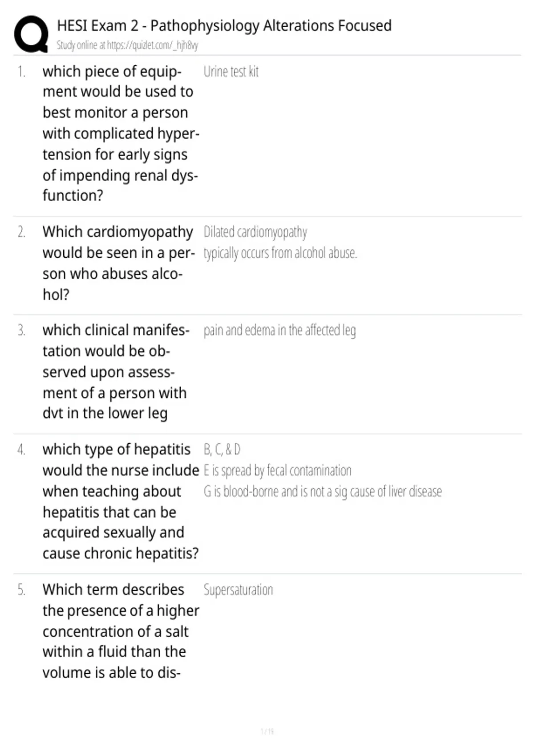Click the number 1 list marker
Image resolution: width=534 pixels, height=756 pixels.
click(x=21, y=72)
